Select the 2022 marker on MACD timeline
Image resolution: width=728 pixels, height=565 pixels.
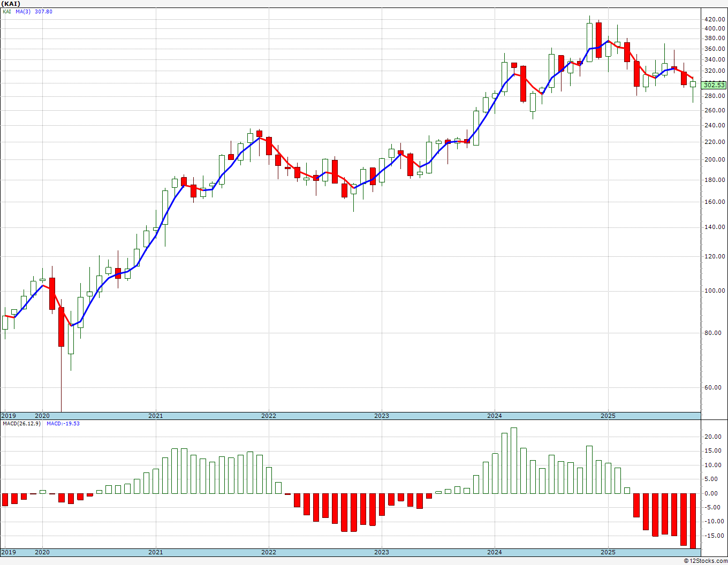269,552
